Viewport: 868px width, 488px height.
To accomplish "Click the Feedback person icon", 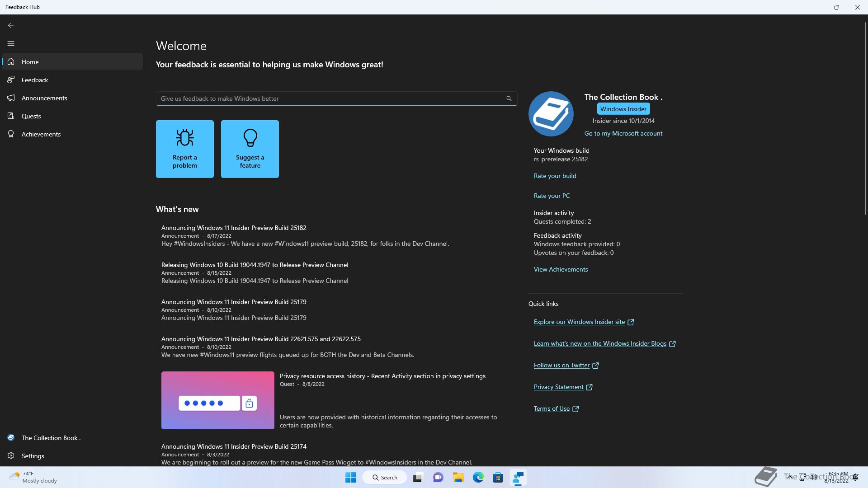I will [x=11, y=80].
